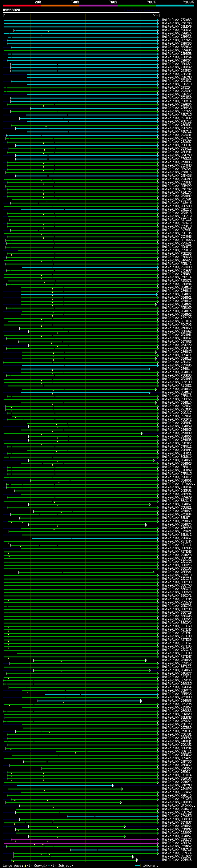Select the UniRef100_P81370 label
The width and height of the screenshot is (197, 868).
[177, 139]
